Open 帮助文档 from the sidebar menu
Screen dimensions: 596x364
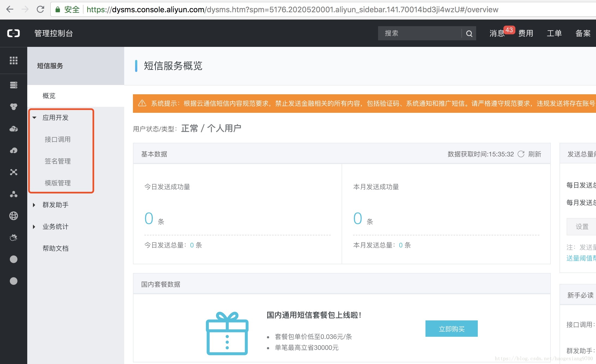coord(56,248)
